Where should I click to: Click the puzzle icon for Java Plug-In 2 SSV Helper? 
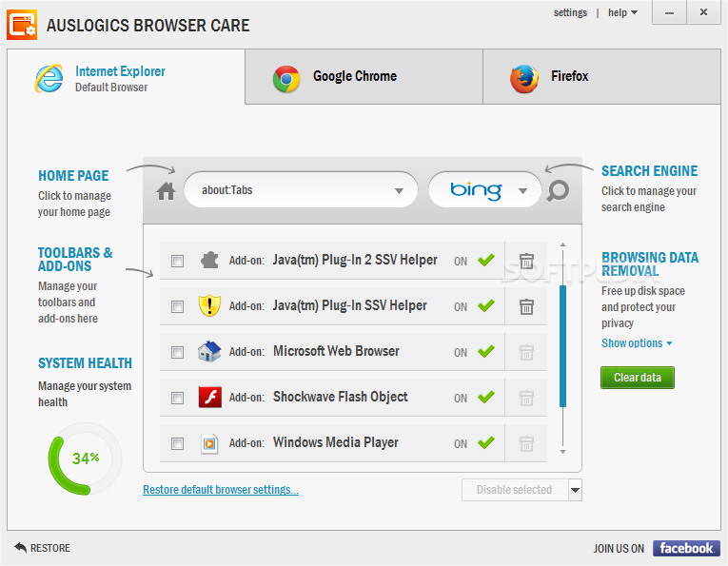pyautogui.click(x=209, y=261)
